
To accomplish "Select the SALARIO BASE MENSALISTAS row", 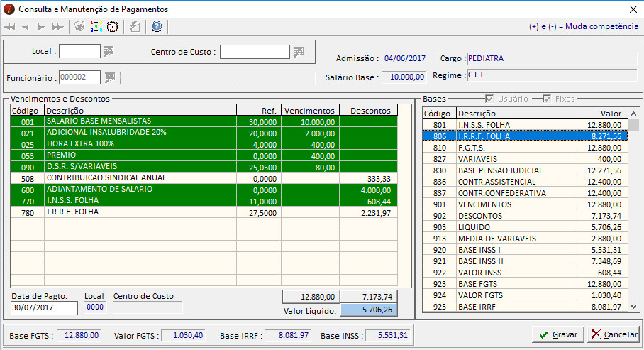I will coord(204,121).
